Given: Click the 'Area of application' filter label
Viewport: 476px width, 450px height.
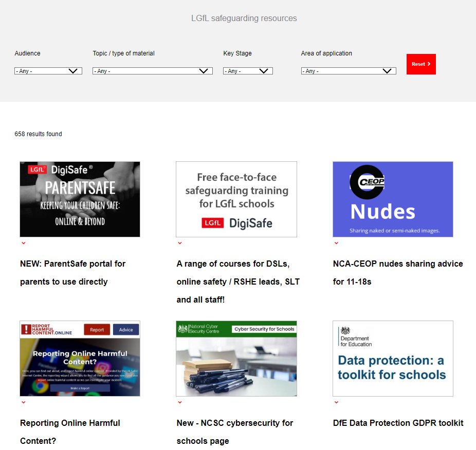Looking at the screenshot, I should coord(326,53).
